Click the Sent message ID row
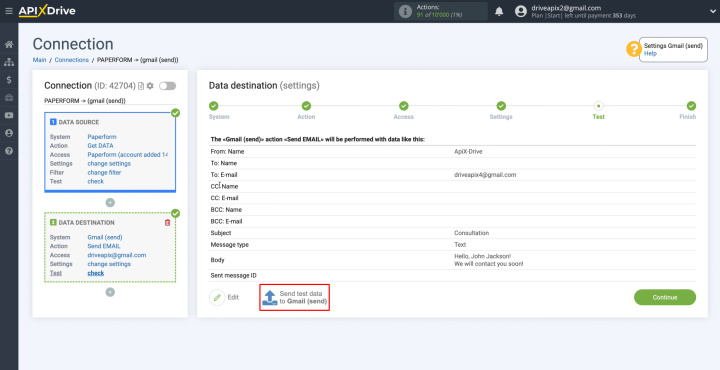Screen dimensions: 720x370 [452, 275]
